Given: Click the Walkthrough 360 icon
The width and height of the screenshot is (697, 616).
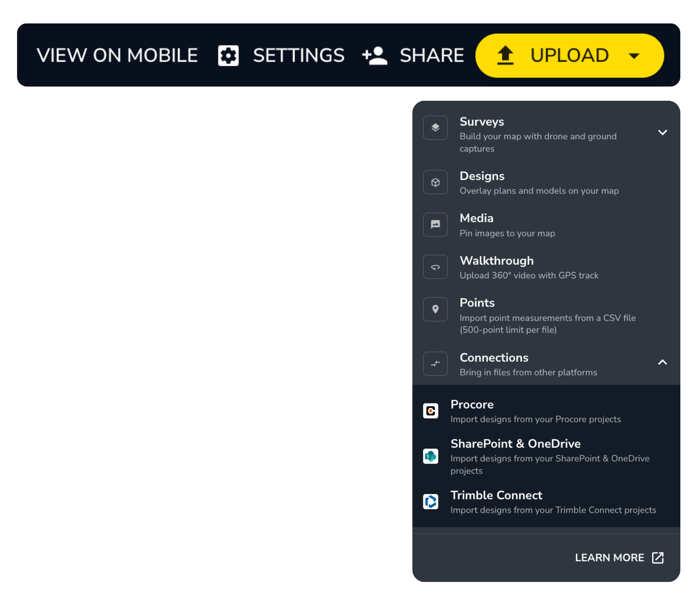Looking at the screenshot, I should click(x=435, y=267).
